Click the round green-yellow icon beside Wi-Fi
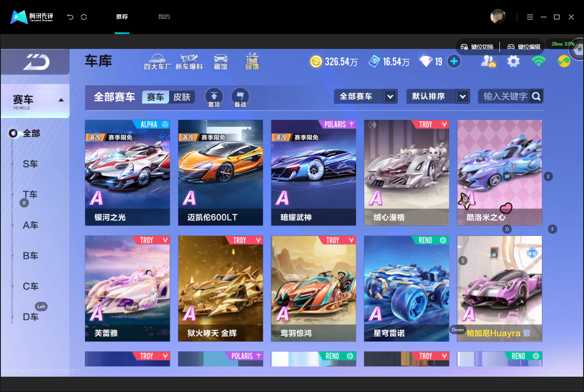This screenshot has width=584, height=392. pyautogui.click(x=564, y=62)
